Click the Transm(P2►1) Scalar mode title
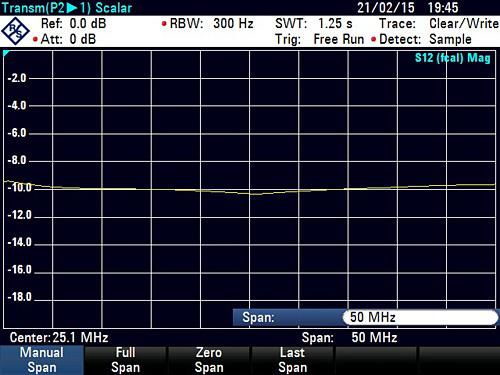The width and height of the screenshot is (500, 375). tap(67, 8)
